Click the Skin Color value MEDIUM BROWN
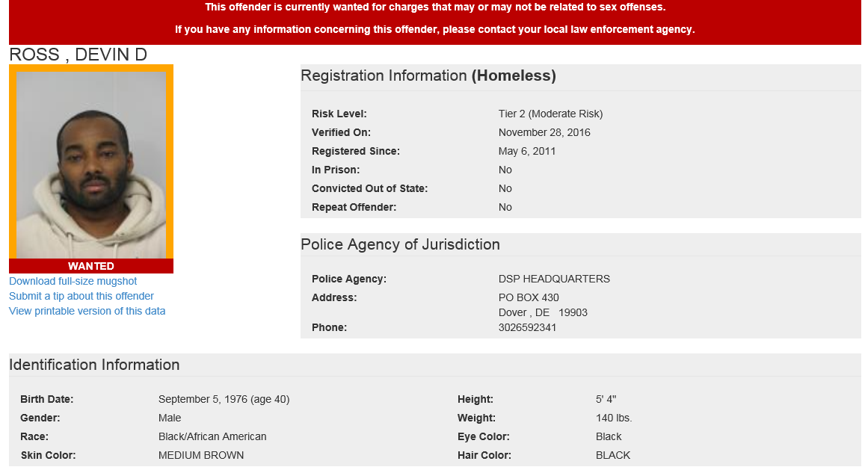This screenshot has width=868, height=473. [201, 455]
